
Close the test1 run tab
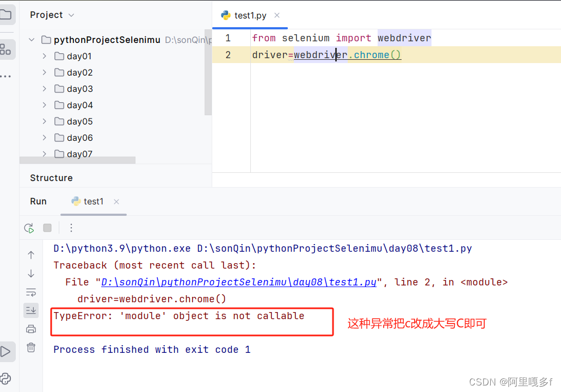116,202
